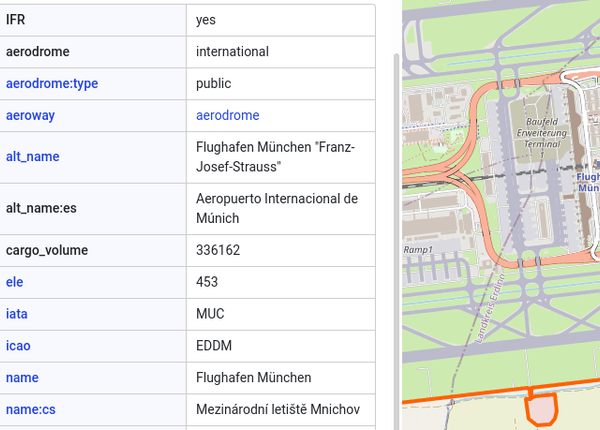Select the 'Flughafen München' name value
Viewport: 600px width, 430px height.
(x=254, y=378)
